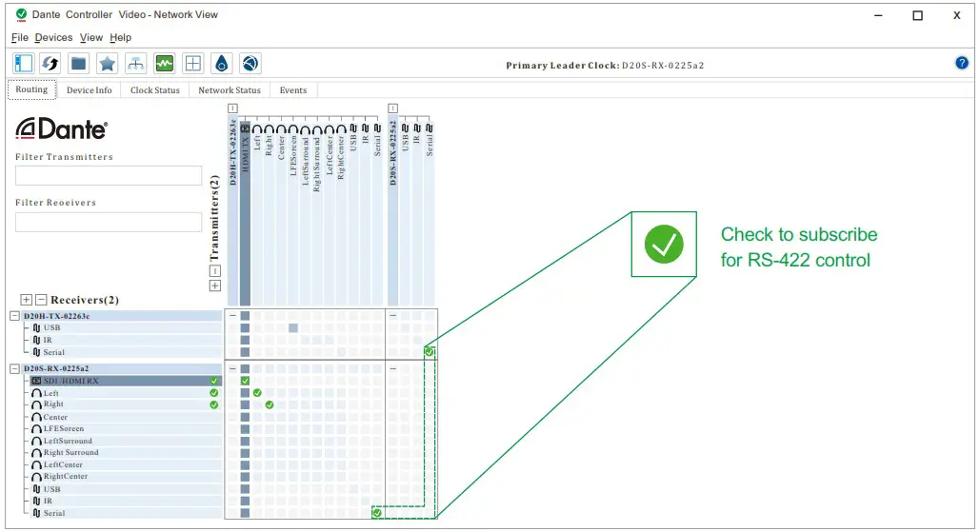Select USB row under D20S-RX-0225a2
Image resolution: width=980 pixels, height=532 pixels.
click(x=126, y=489)
